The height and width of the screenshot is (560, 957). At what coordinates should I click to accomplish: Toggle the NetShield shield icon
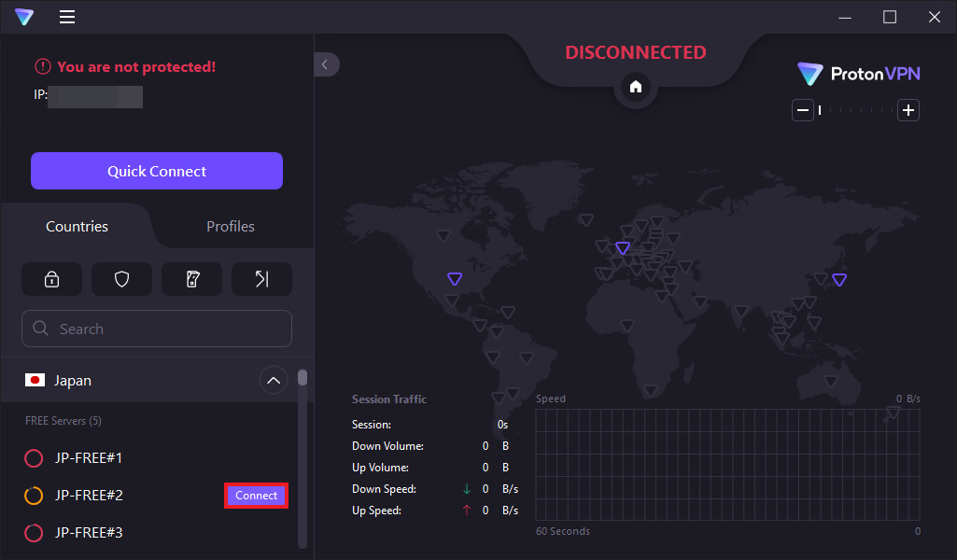122,279
